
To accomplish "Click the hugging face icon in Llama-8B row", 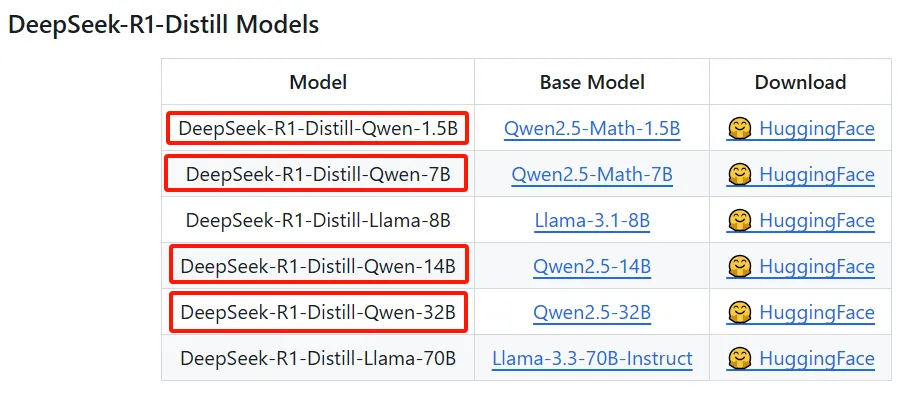I will coord(739,220).
